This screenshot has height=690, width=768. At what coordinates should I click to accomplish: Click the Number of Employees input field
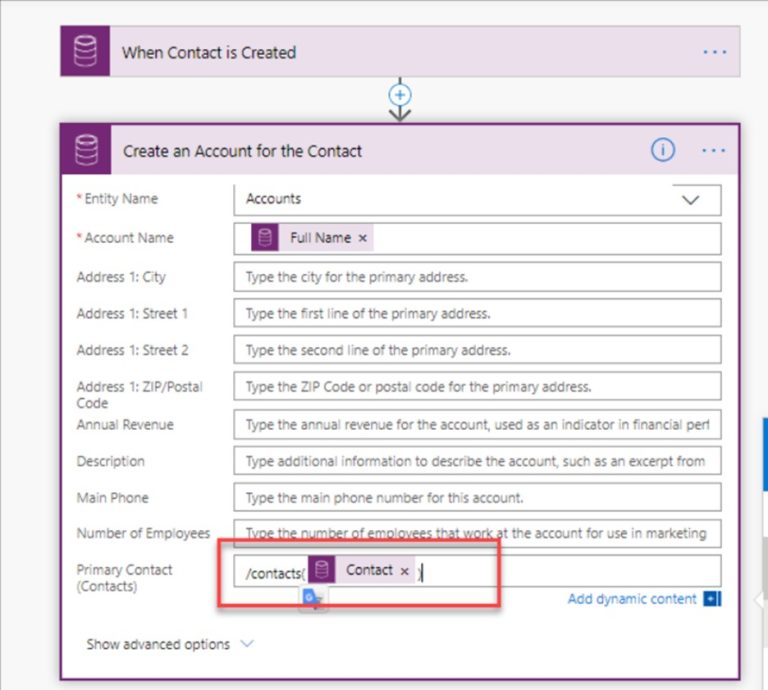(x=477, y=533)
